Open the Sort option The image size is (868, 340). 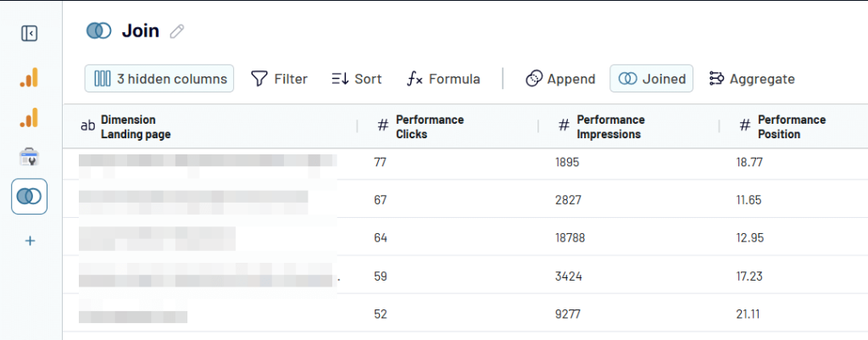click(x=357, y=79)
